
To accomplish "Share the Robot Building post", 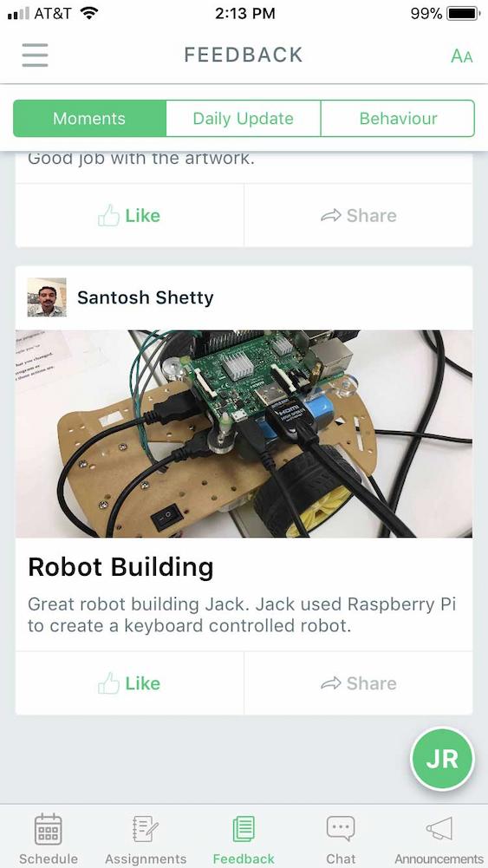I will pyautogui.click(x=359, y=683).
